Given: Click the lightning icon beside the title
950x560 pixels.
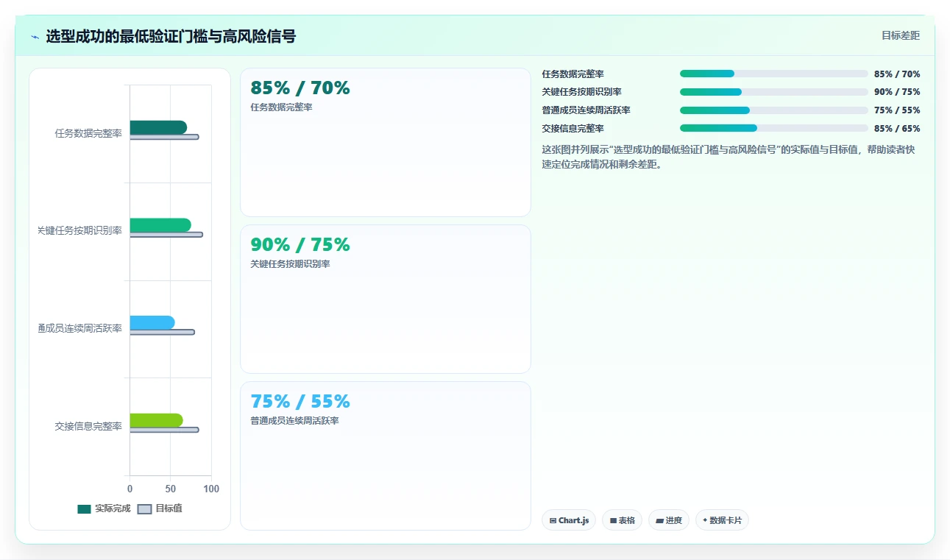Looking at the screenshot, I should pos(35,37).
